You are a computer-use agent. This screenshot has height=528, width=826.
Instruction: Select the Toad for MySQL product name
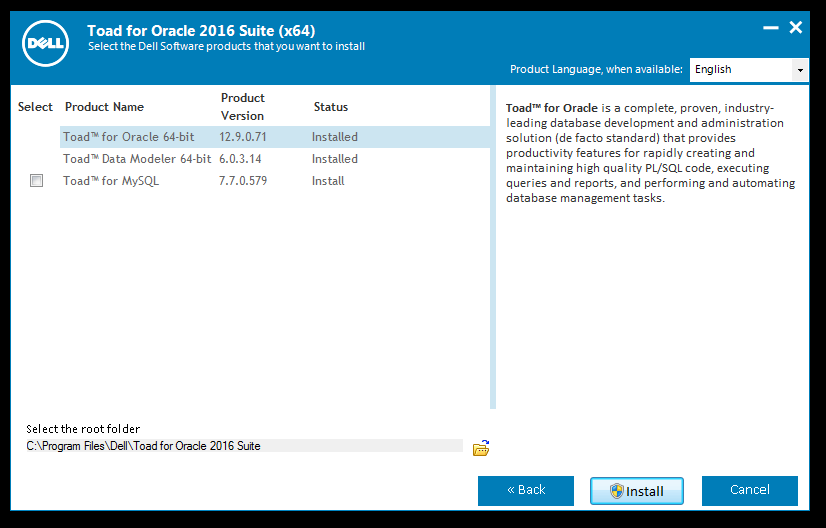pyautogui.click(x=111, y=181)
